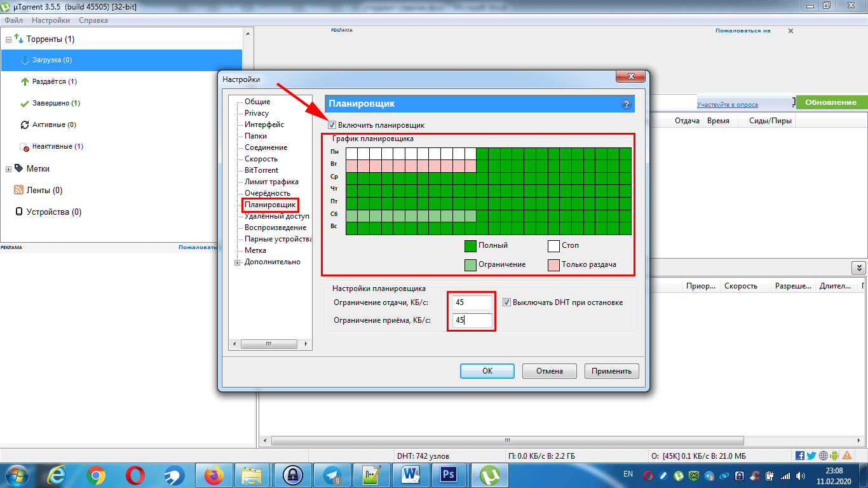The height and width of the screenshot is (488, 868).
Task: Click the blue help question-mark icon
Action: [x=626, y=104]
